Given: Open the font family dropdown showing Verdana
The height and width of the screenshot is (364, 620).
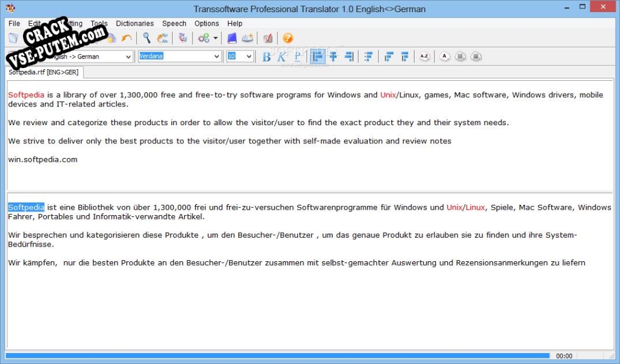Looking at the screenshot, I should coord(179,56).
